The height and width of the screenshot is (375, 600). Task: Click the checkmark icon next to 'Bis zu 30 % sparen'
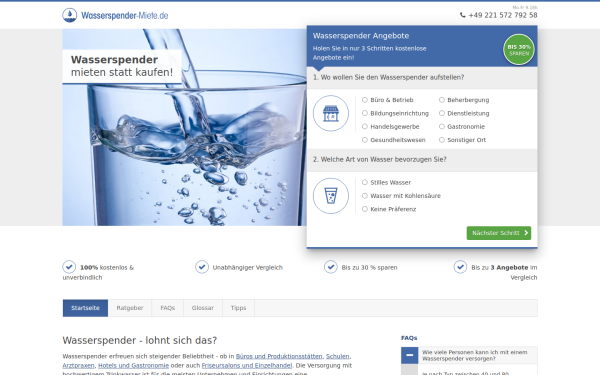pos(331,267)
